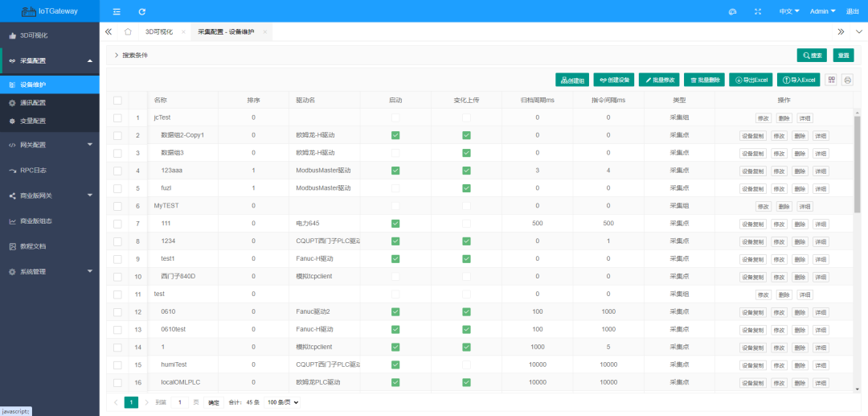Image resolution: width=868 pixels, height=416 pixels.
Task: Toggle 变化上传 checkbox for humiTest
Action: click(467, 365)
